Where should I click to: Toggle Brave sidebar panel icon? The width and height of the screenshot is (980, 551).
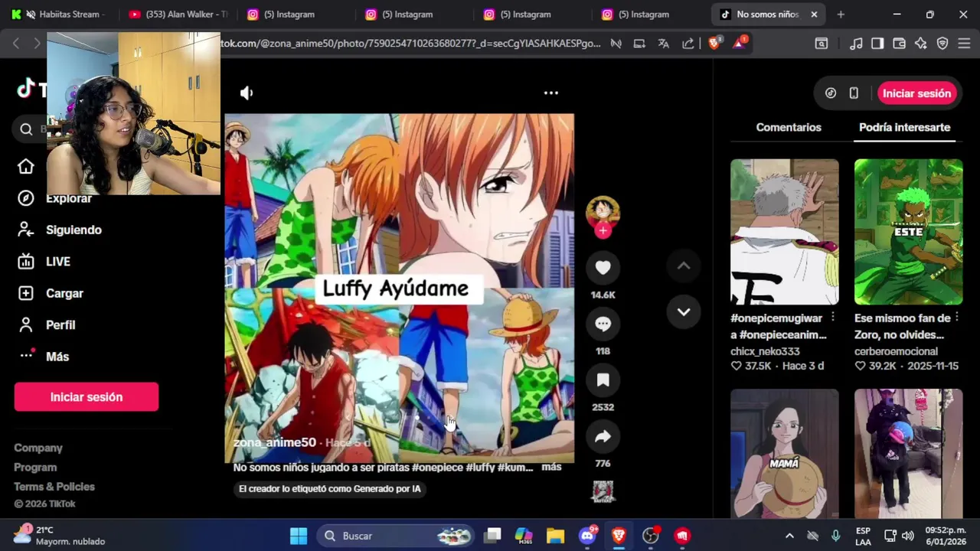[877, 44]
